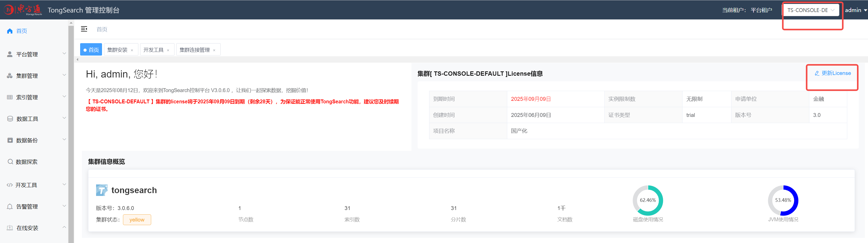Click expiry date 2025年09月09日
Viewport: 868px width, 243px height.
[531, 99]
